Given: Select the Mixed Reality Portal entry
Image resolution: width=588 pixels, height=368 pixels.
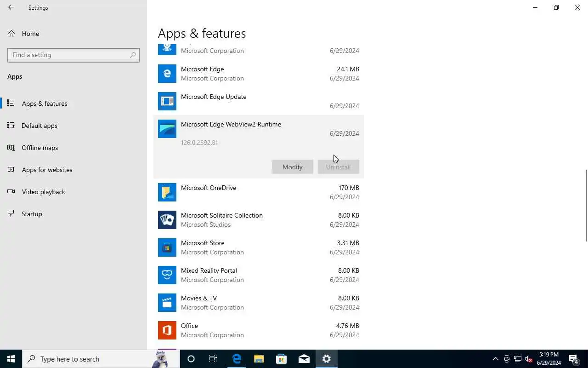Looking at the screenshot, I should click(x=259, y=275).
